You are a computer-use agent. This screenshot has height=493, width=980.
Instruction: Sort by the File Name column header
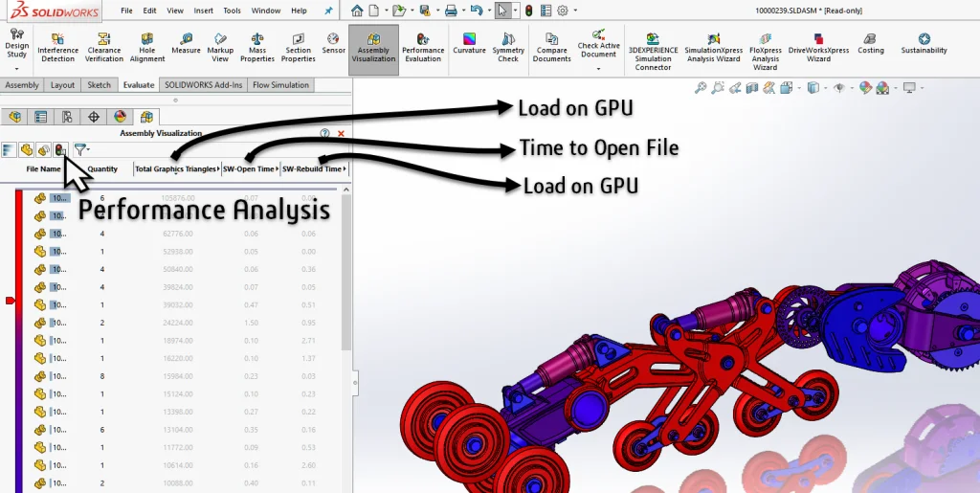point(44,168)
